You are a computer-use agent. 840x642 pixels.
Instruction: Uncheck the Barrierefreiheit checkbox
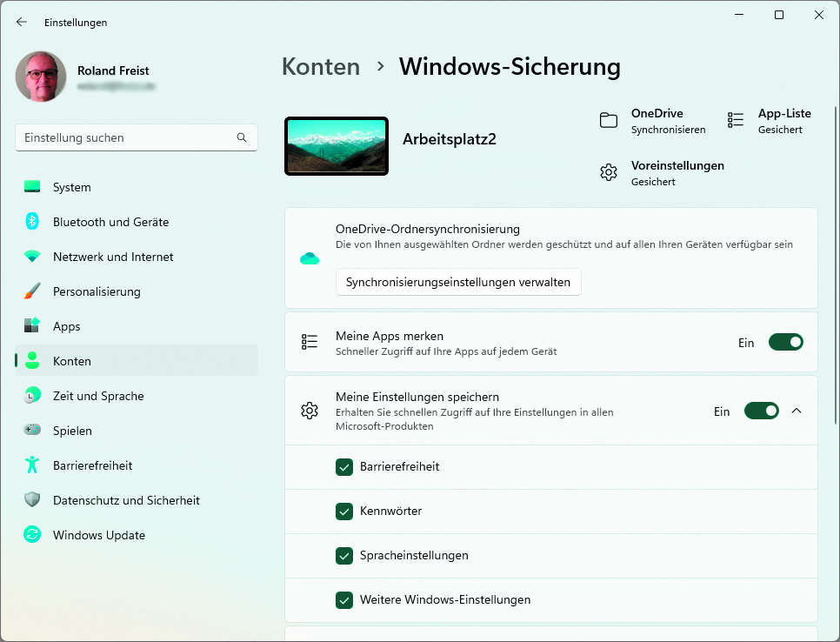click(x=344, y=467)
